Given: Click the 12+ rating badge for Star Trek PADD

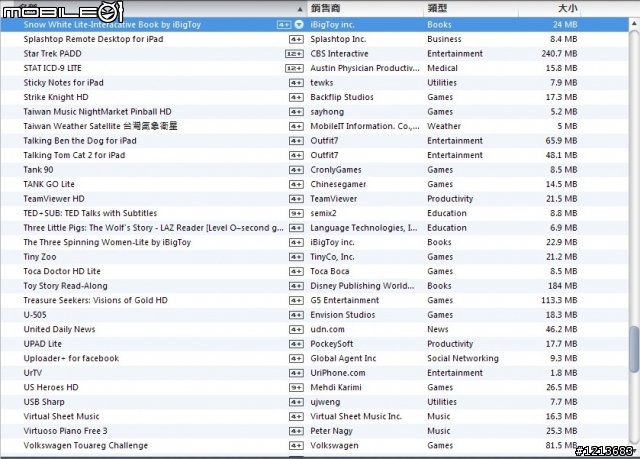Looking at the screenshot, I should [294, 54].
